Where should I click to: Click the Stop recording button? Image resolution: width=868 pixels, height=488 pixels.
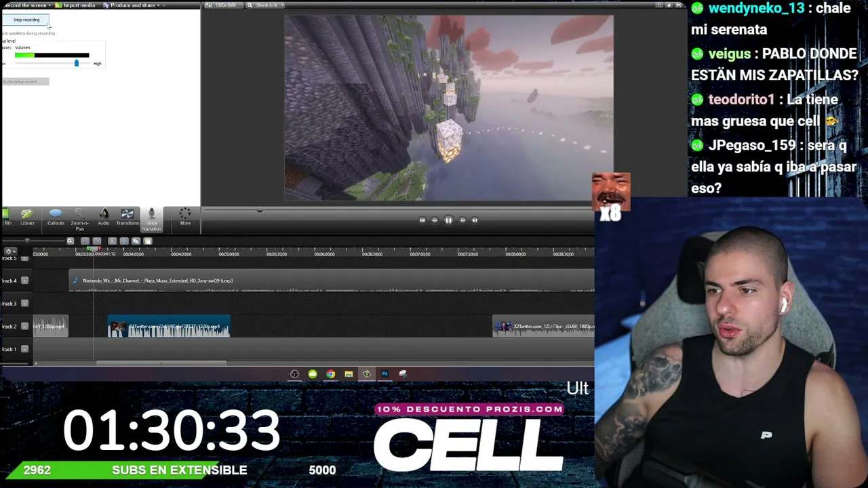(x=26, y=20)
